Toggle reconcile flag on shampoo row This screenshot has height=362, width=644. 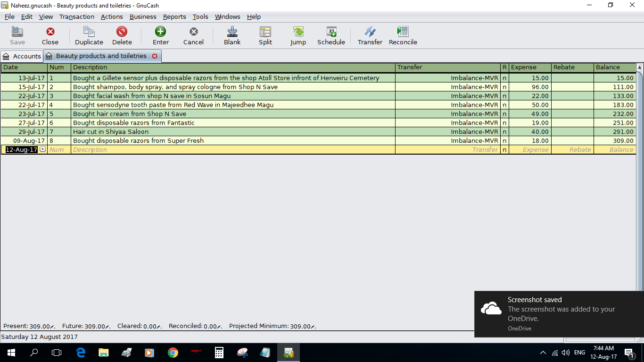[504, 87]
